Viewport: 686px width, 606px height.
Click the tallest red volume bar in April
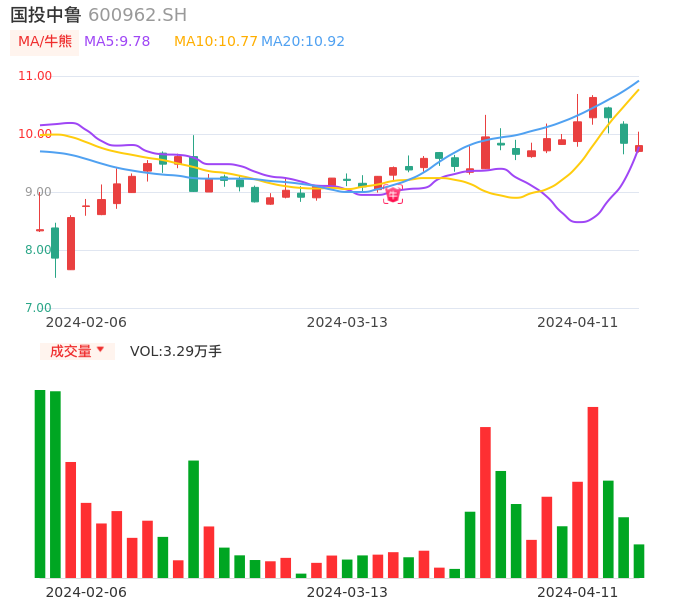pos(593,491)
